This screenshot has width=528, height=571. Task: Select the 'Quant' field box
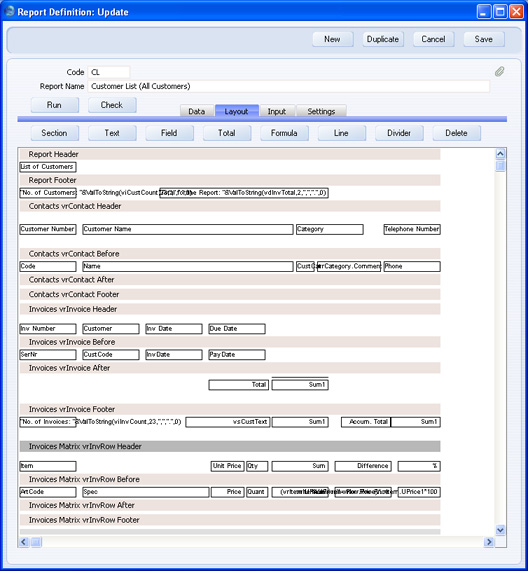[257, 492]
